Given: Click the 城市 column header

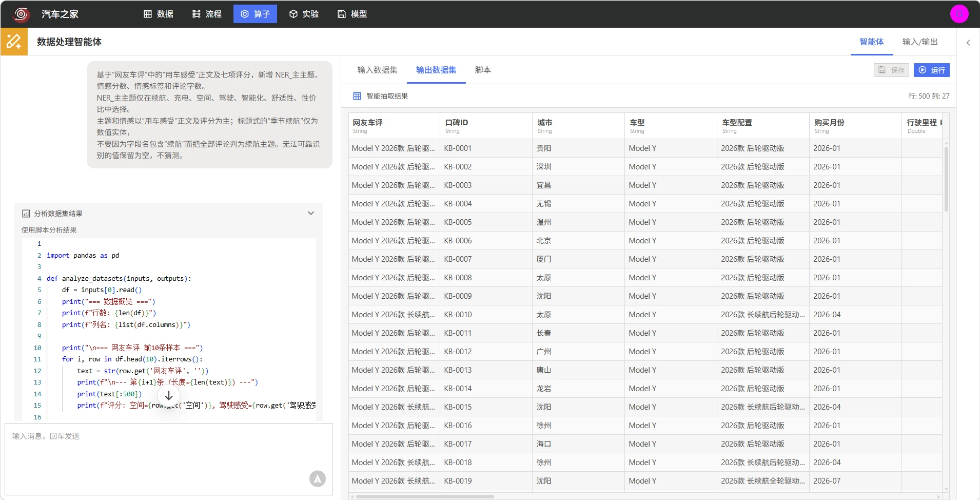Looking at the screenshot, I should [578, 126].
